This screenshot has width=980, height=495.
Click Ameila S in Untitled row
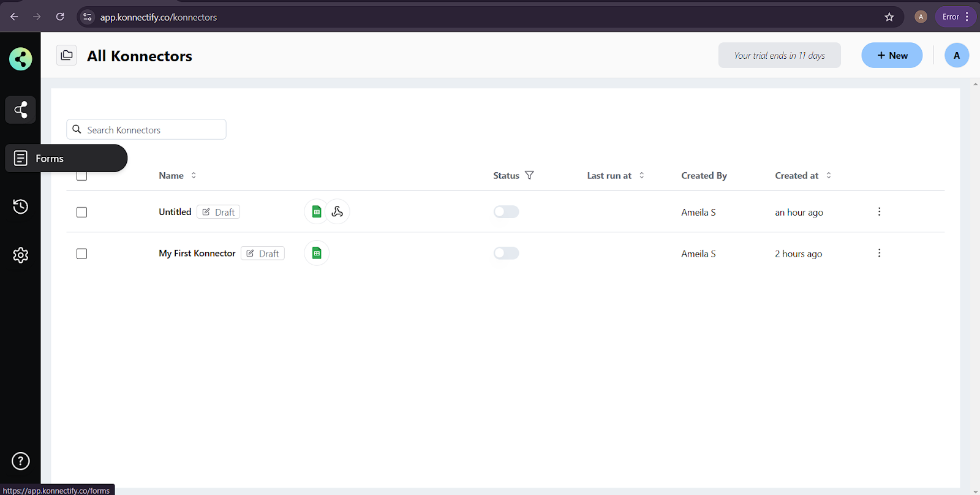pyautogui.click(x=698, y=212)
